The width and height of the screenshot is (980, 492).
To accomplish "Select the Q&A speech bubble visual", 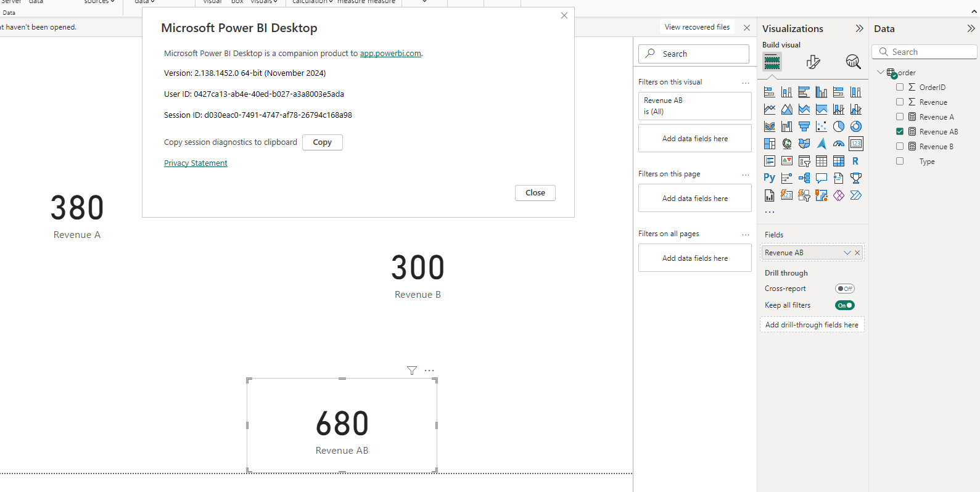I will point(821,178).
